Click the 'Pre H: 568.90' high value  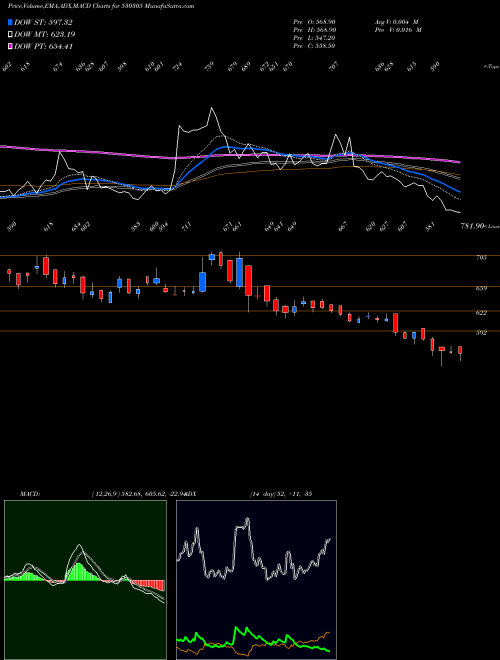point(314,29)
